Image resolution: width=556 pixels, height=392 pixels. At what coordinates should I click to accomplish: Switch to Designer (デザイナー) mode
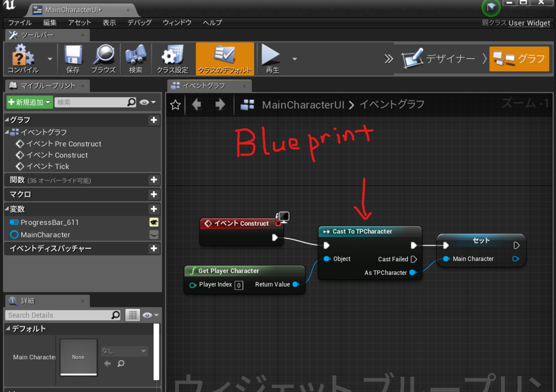tap(438, 59)
